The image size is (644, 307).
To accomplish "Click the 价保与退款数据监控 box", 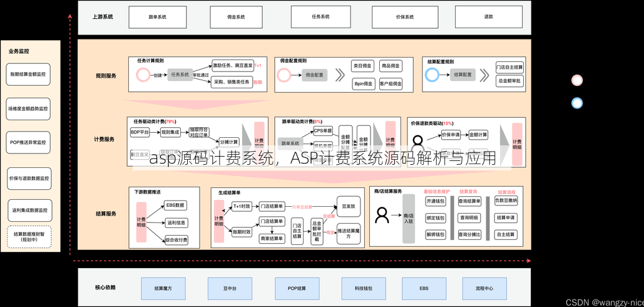I will pyautogui.click(x=29, y=179).
